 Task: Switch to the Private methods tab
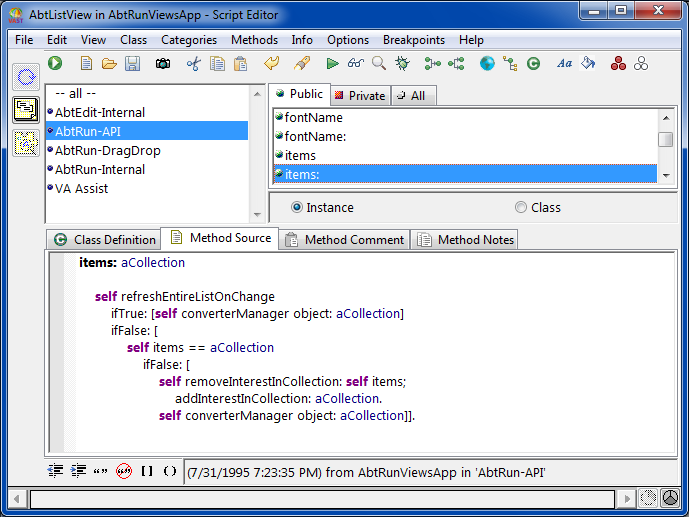pos(359,96)
